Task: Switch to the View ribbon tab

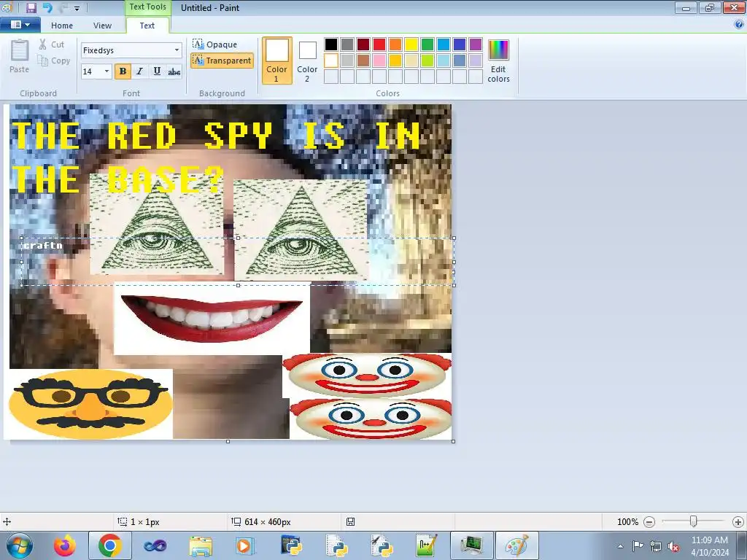Action: coord(102,26)
